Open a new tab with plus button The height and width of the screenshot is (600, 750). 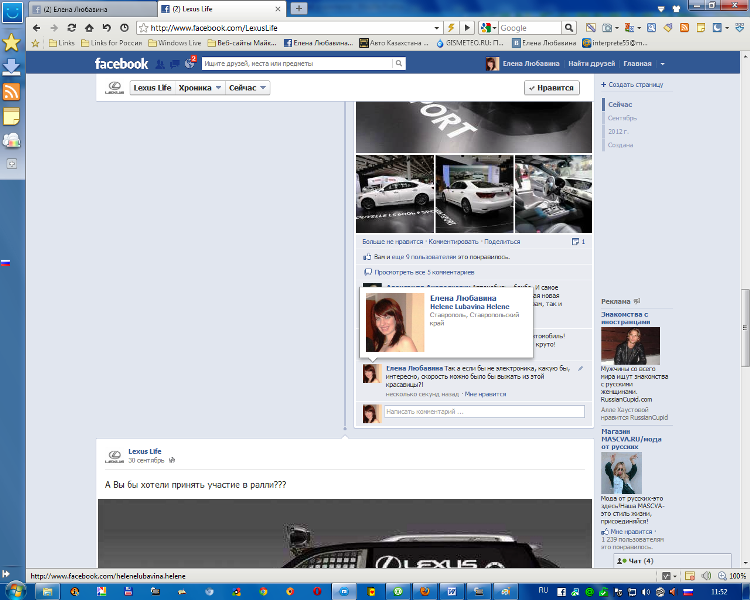click(x=299, y=9)
